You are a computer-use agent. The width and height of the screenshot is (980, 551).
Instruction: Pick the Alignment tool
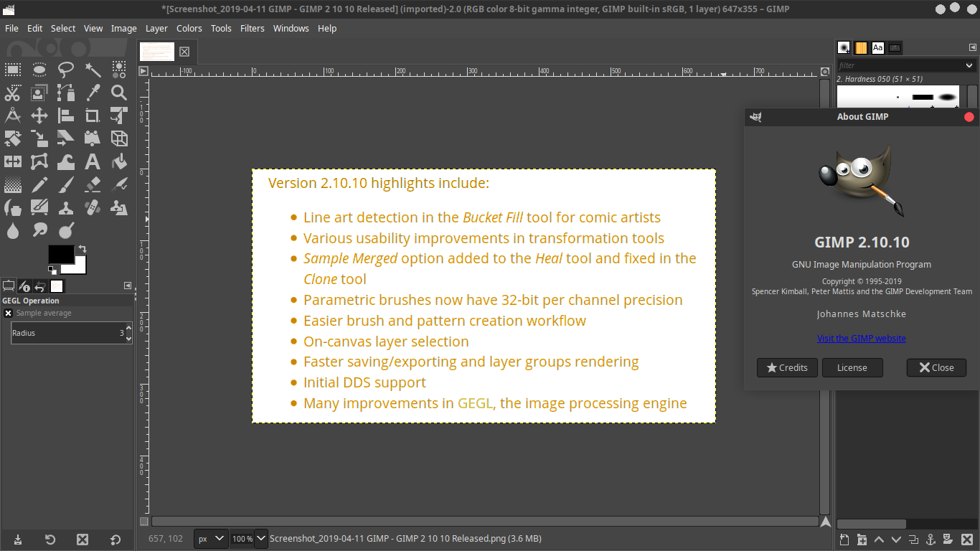pyautogui.click(x=66, y=116)
